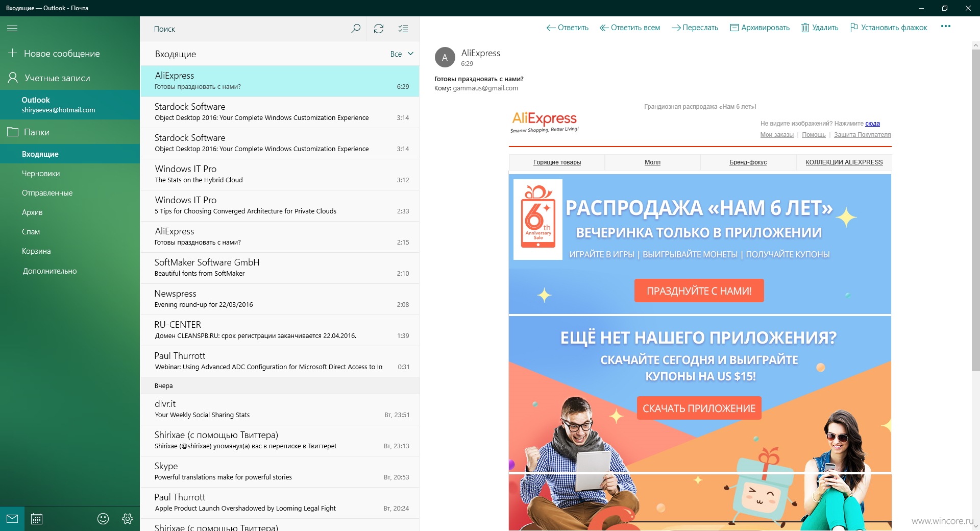Forward the open message
The image size is (980, 531).
pyautogui.click(x=695, y=28)
